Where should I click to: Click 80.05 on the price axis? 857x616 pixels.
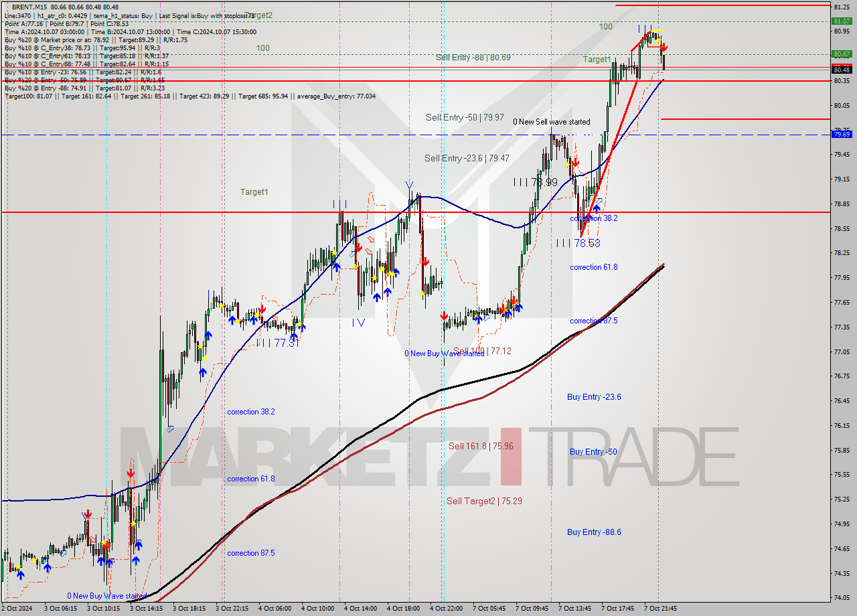tap(842, 105)
